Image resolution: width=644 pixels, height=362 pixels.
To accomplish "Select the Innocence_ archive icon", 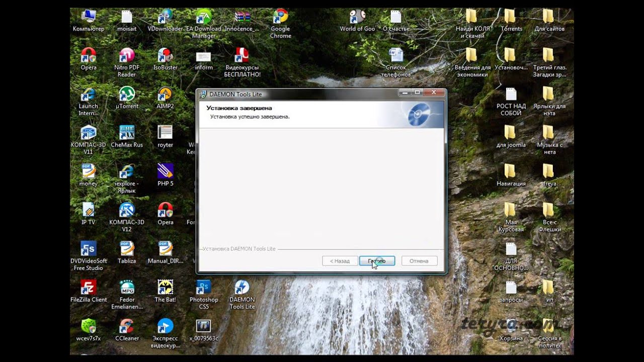I will coord(242,20).
